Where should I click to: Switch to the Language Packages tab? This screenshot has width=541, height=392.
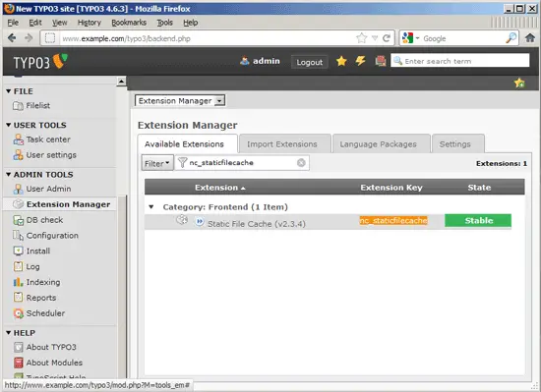[x=382, y=143]
